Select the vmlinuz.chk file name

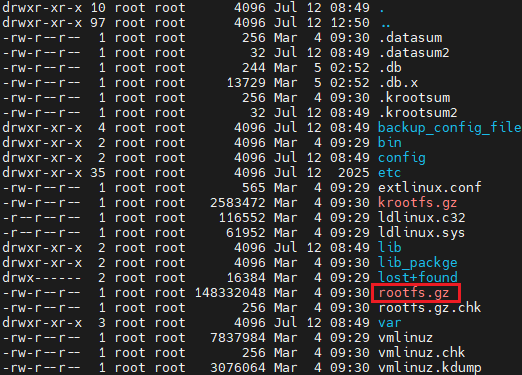(x=422, y=353)
